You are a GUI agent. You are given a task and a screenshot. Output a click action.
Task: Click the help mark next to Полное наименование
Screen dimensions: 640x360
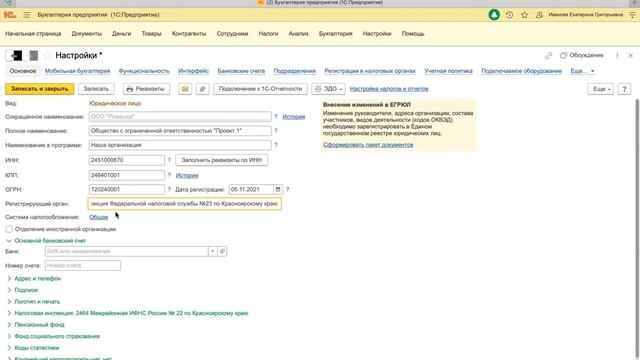276,131
